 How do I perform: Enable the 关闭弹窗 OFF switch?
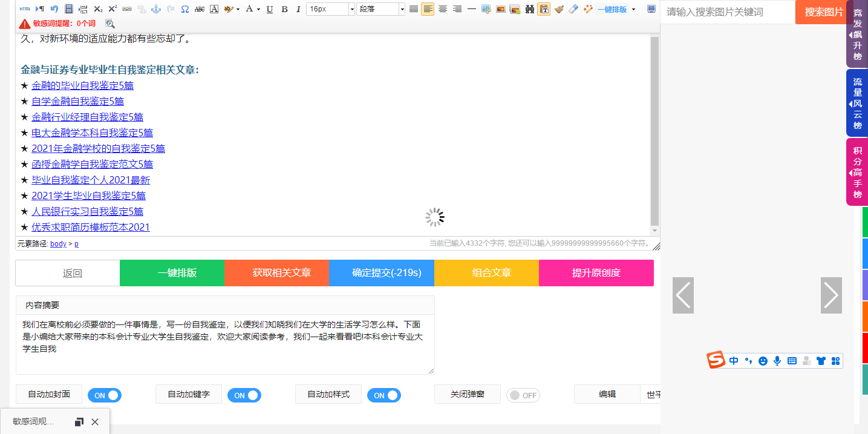tap(523, 395)
